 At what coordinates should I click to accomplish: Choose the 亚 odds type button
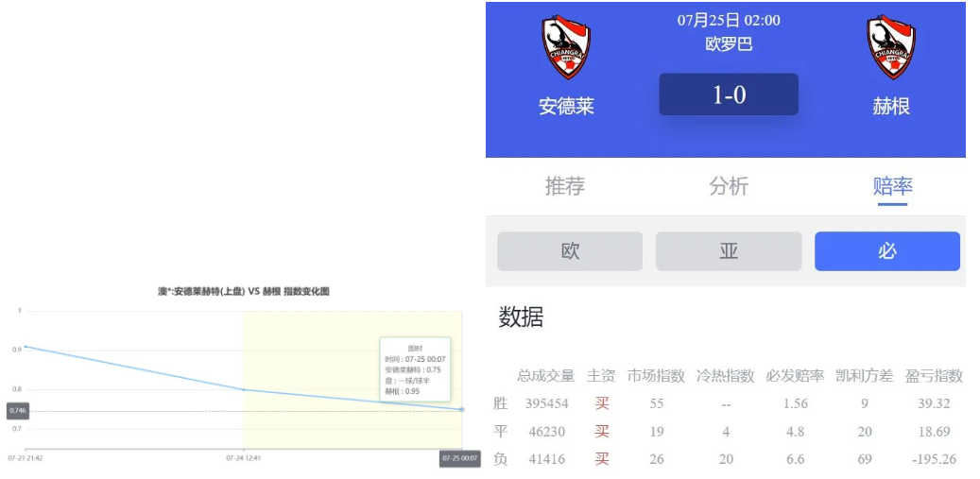point(729,251)
